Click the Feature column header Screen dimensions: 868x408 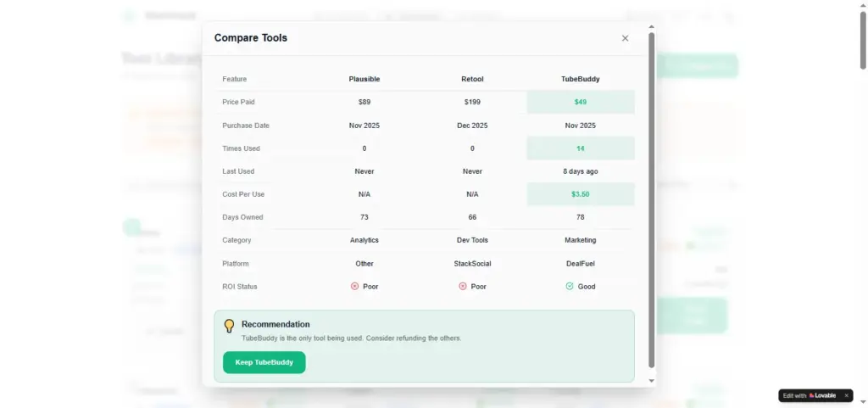[x=235, y=79]
